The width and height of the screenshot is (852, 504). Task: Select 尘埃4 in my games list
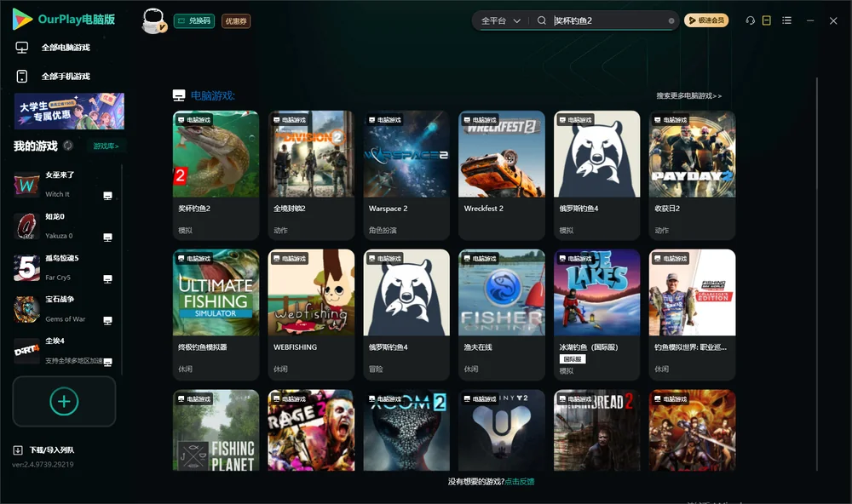point(63,351)
